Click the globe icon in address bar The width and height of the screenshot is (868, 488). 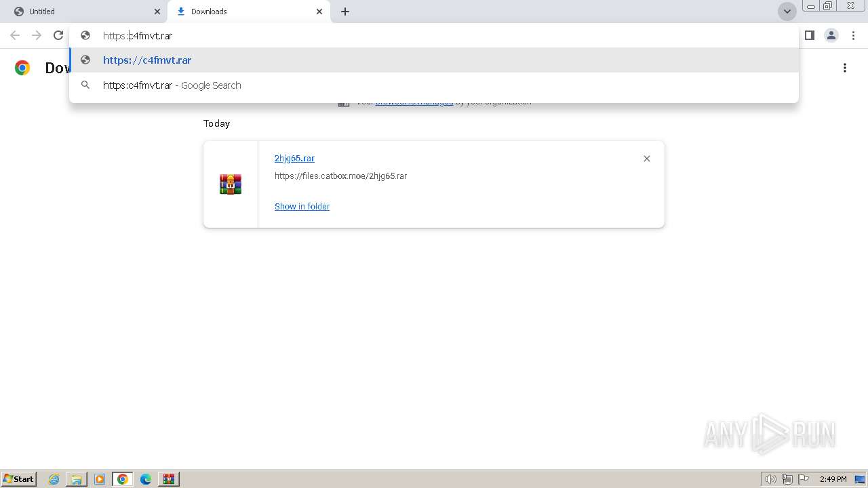pos(85,35)
